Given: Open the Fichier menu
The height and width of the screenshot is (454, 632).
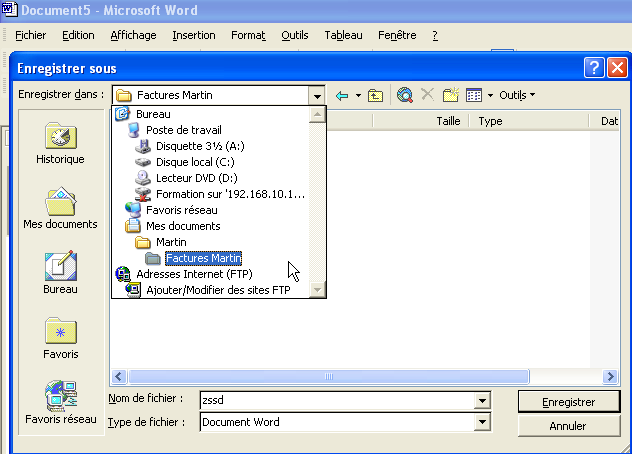Looking at the screenshot, I should pos(31,35).
